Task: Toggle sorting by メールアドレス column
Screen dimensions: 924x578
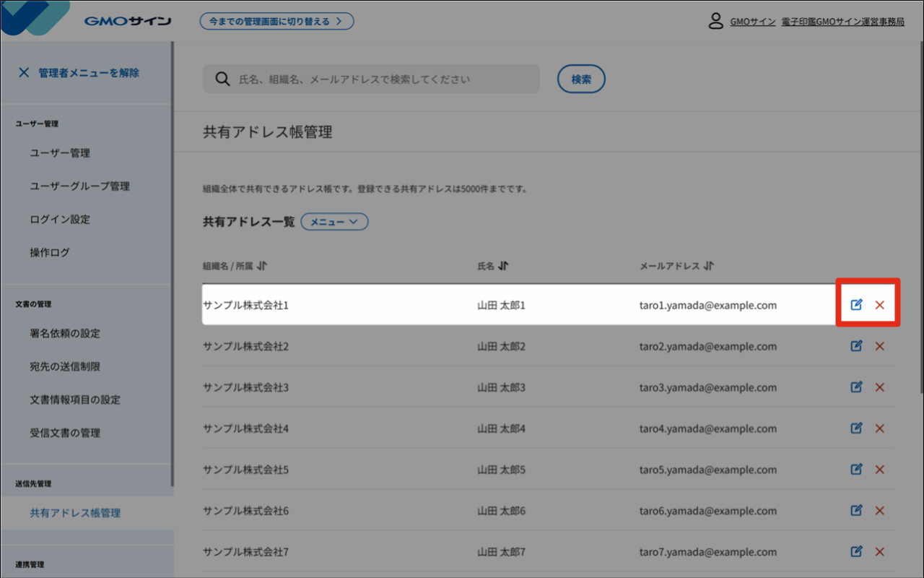Action: click(709, 265)
